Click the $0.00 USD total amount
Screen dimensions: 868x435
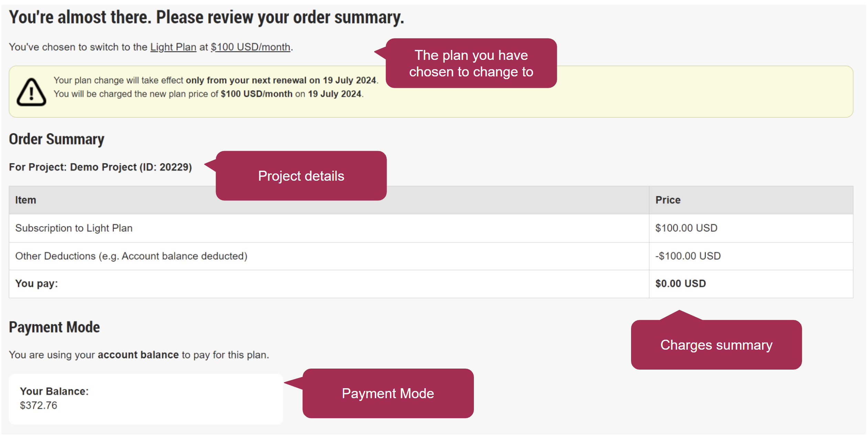[680, 284]
